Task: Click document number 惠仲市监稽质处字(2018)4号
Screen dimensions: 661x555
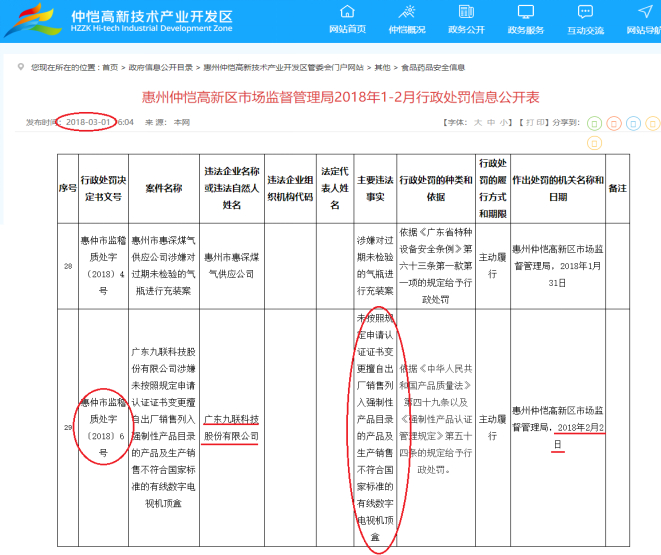Action: tap(103, 265)
